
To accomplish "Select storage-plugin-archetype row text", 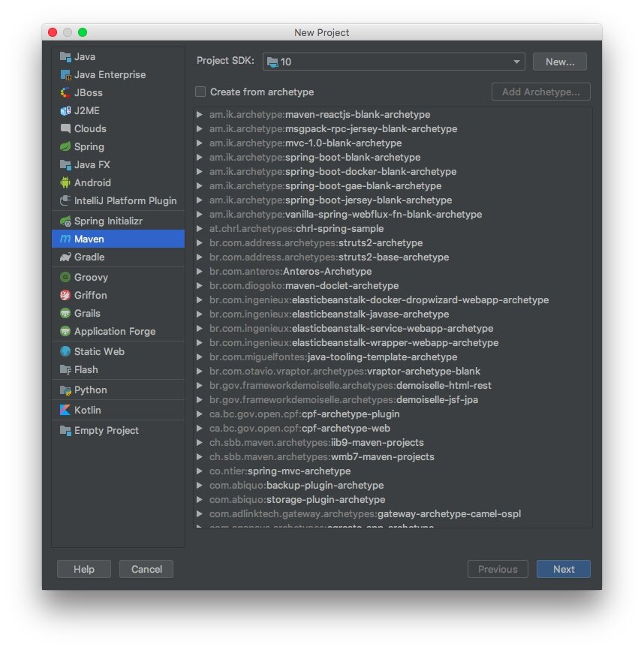I will click(297, 500).
